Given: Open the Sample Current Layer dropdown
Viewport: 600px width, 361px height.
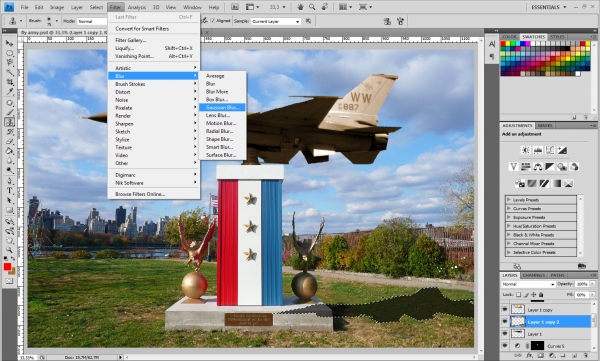Looking at the screenshot, I should point(276,21).
